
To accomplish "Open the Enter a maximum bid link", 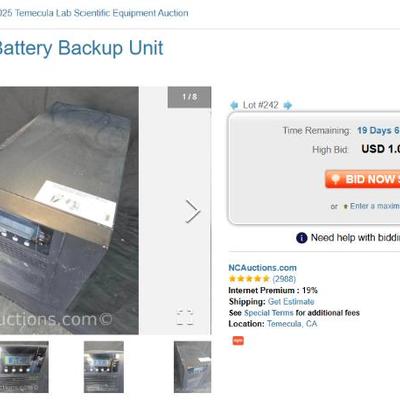I will pyautogui.click(x=375, y=206).
